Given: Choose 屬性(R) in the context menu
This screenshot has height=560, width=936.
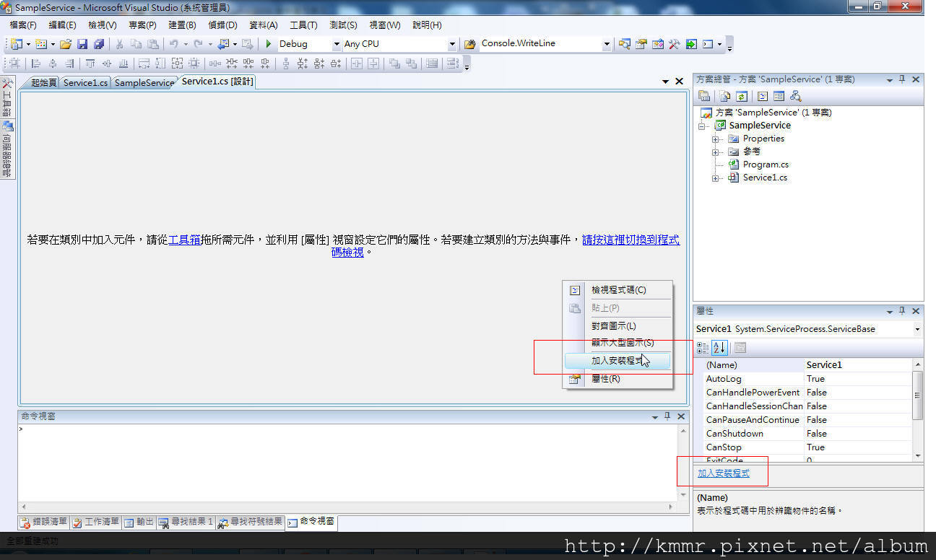Looking at the screenshot, I should [x=617, y=379].
